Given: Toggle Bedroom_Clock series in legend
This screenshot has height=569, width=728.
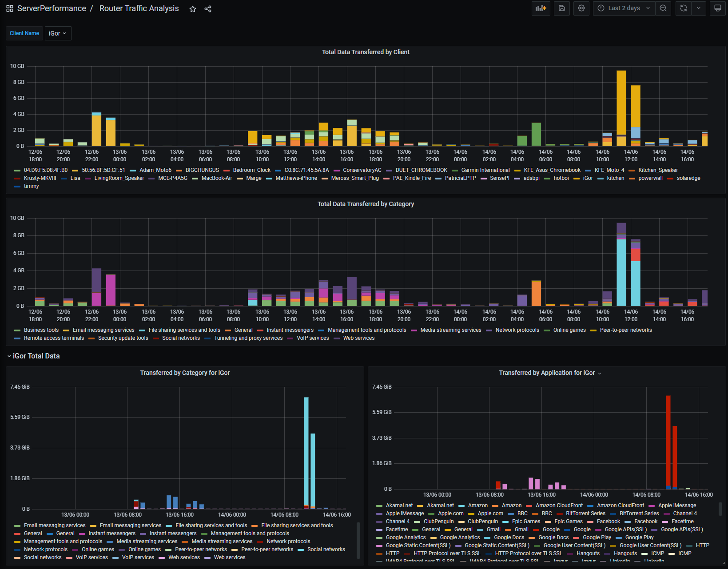Looking at the screenshot, I should click(x=251, y=170).
